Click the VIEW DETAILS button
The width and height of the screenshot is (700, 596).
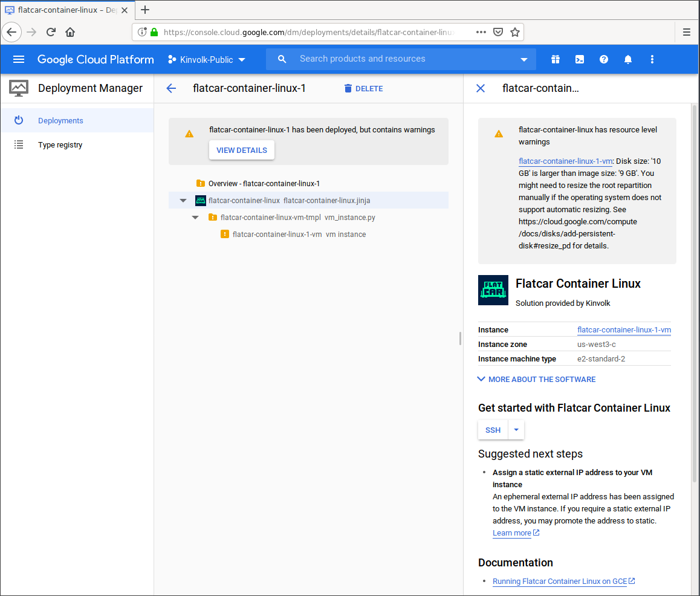point(241,150)
